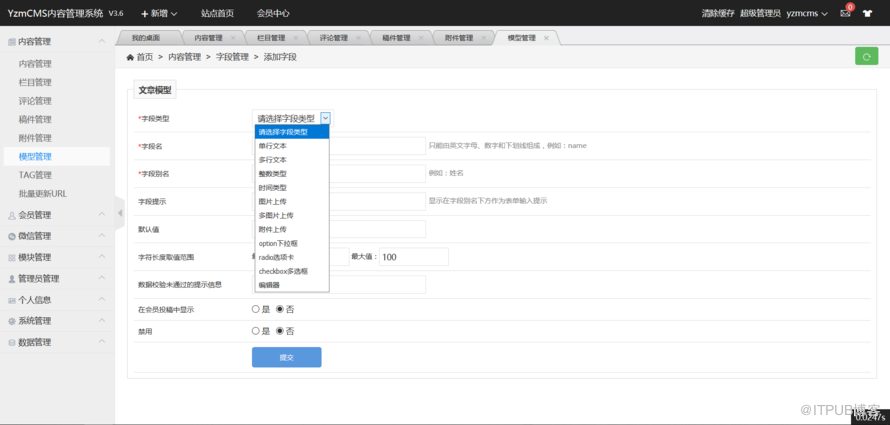The width and height of the screenshot is (890, 425).
Task: Click the home icon in breadcrumb
Action: pyautogui.click(x=130, y=57)
